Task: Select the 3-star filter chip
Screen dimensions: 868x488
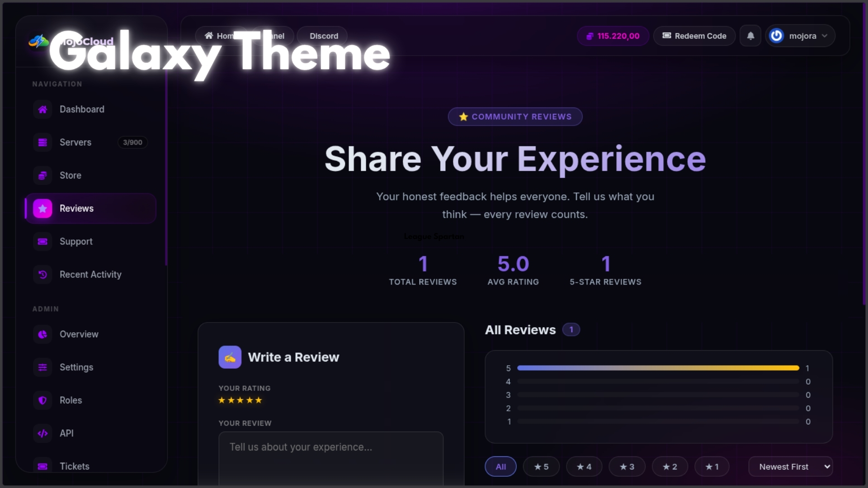Action: (x=627, y=467)
